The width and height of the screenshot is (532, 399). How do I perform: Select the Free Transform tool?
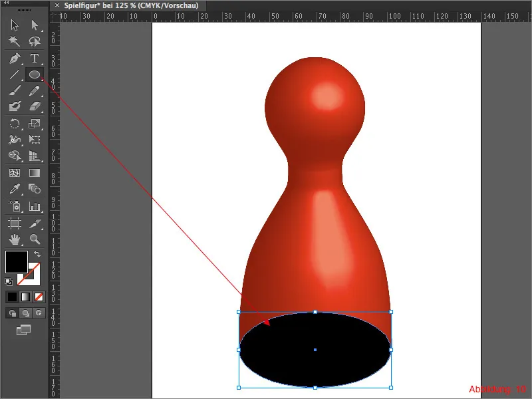[35, 140]
